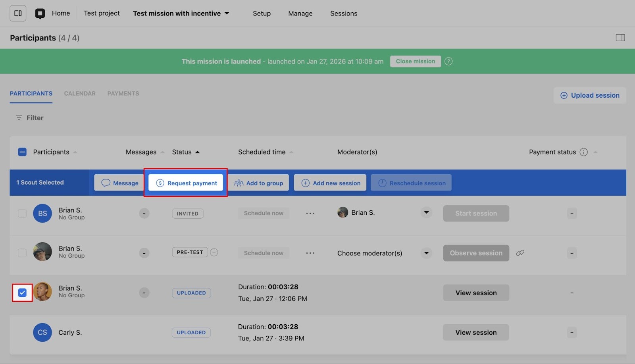Viewport: 635px width, 364px height.
Task: Click the Request payment button
Action: [186, 183]
